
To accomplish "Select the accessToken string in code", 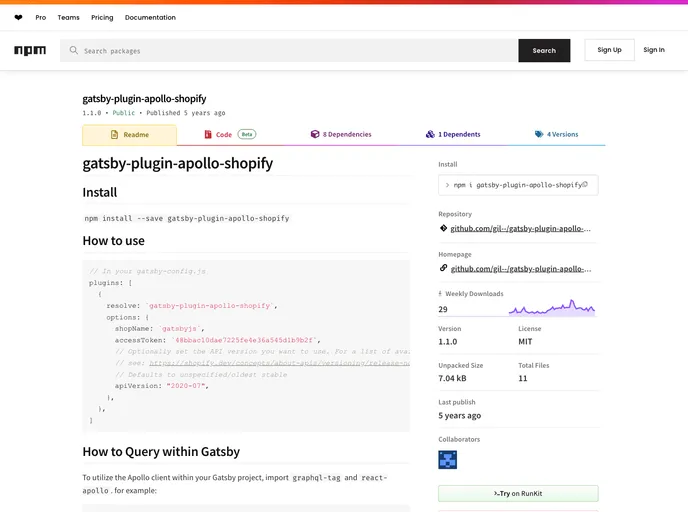I will coord(244,340).
